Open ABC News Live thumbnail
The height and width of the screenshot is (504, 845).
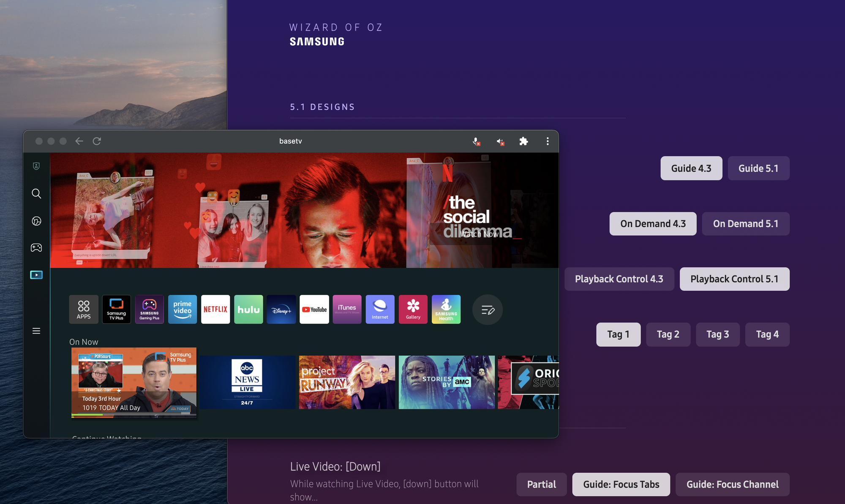[247, 382]
